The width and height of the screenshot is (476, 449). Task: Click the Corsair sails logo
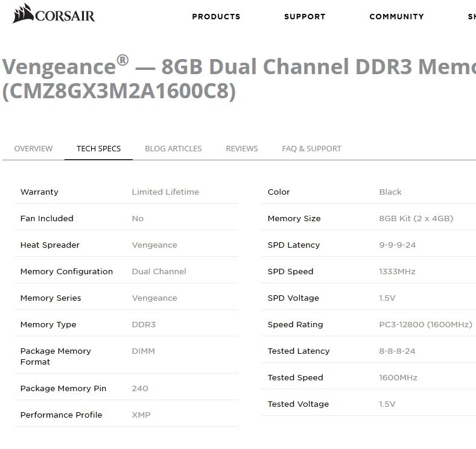[23, 13]
